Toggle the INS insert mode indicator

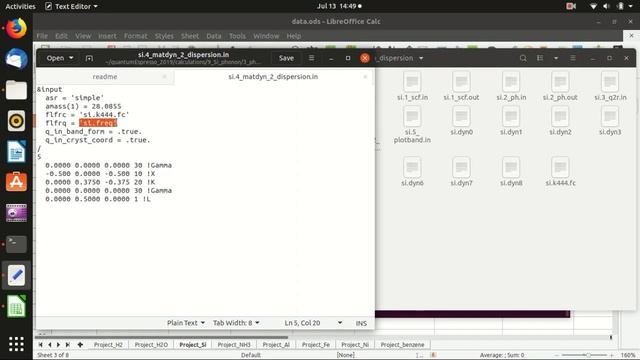[x=361, y=323]
